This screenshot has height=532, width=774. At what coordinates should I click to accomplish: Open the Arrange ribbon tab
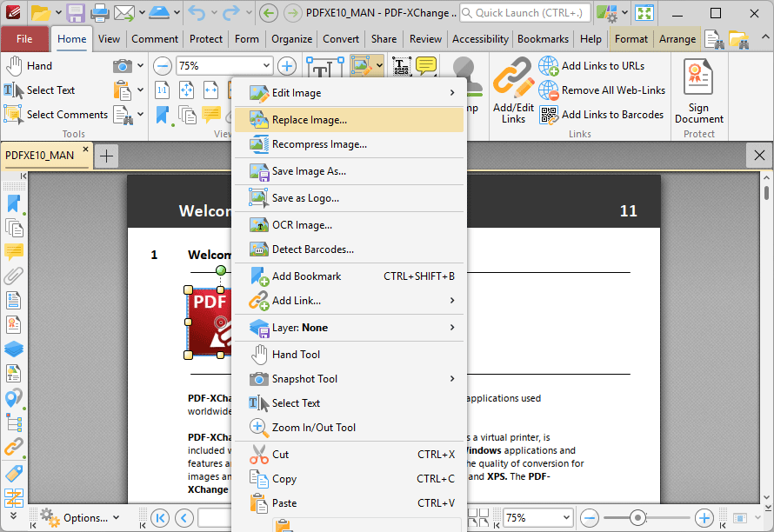(x=677, y=39)
